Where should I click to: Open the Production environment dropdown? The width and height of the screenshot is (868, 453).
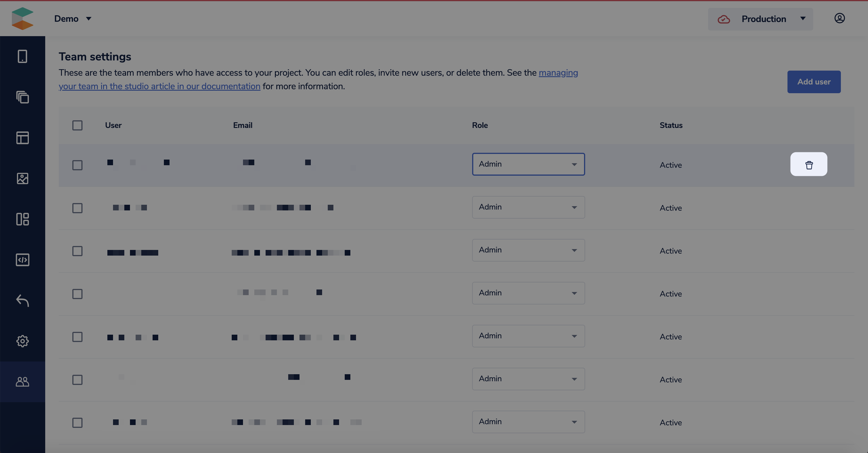[760, 19]
